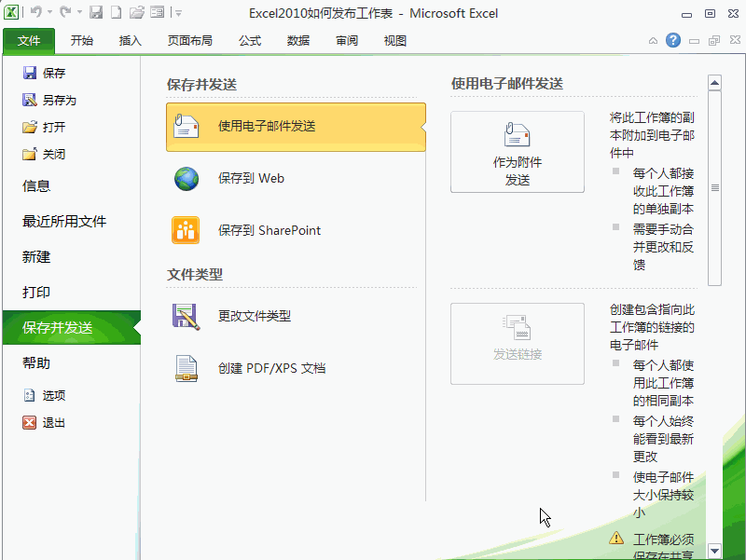This screenshot has width=746, height=560.
Task: Click the Open folder icon in quick access toolbar
Action: click(136, 12)
